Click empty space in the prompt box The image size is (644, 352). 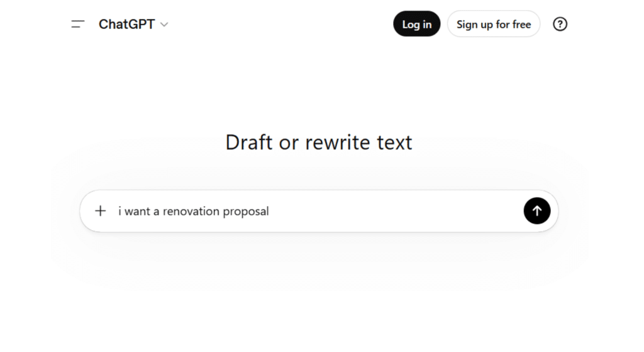(409, 211)
